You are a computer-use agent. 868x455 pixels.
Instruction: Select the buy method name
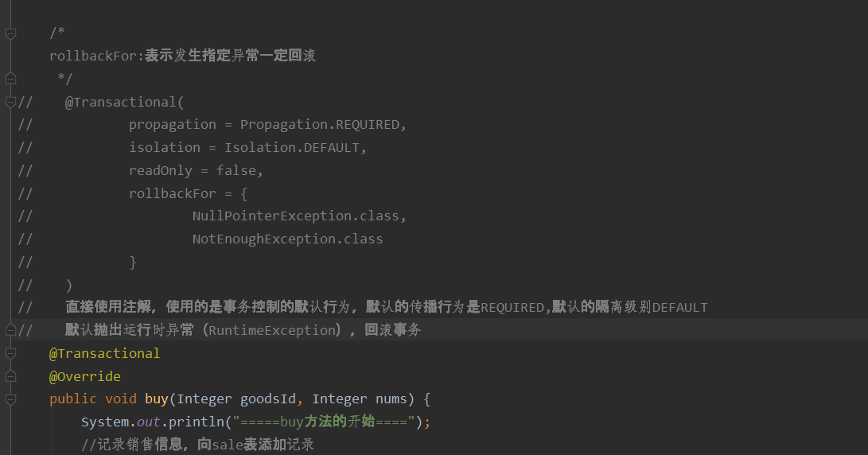click(157, 399)
